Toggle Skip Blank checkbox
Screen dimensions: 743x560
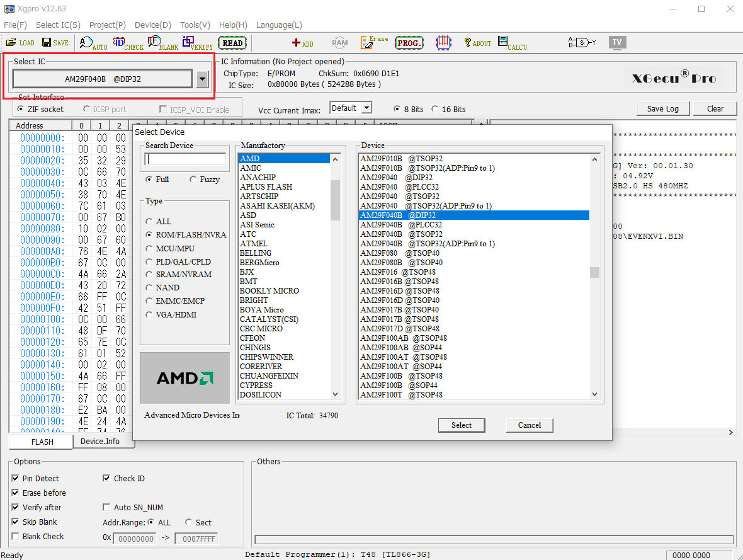click(15, 522)
